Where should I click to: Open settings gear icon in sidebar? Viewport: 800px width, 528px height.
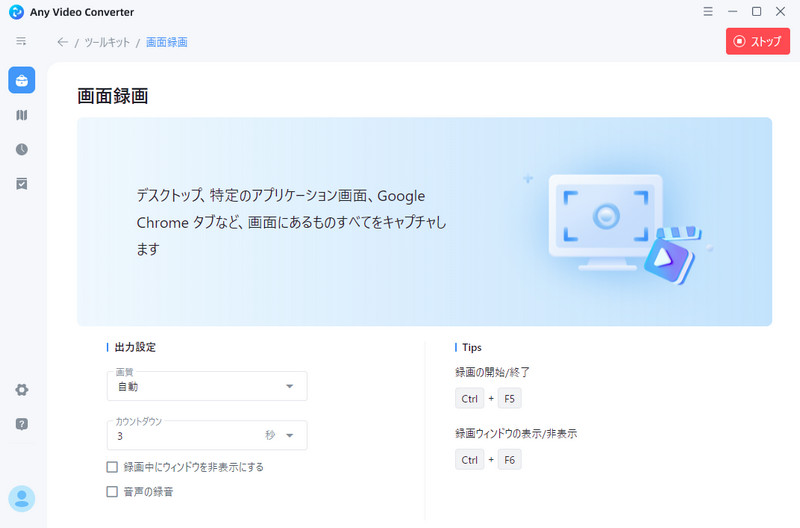point(21,390)
